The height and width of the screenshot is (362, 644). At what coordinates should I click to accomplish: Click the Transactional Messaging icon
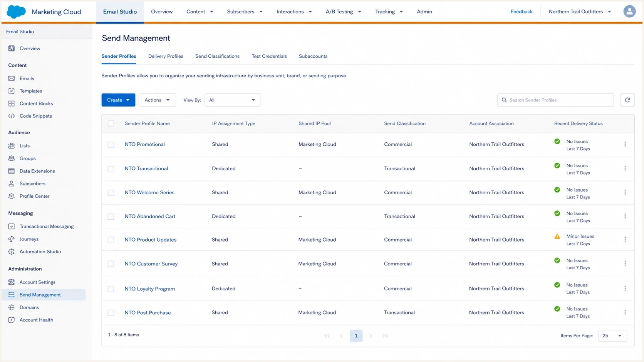pos(12,227)
